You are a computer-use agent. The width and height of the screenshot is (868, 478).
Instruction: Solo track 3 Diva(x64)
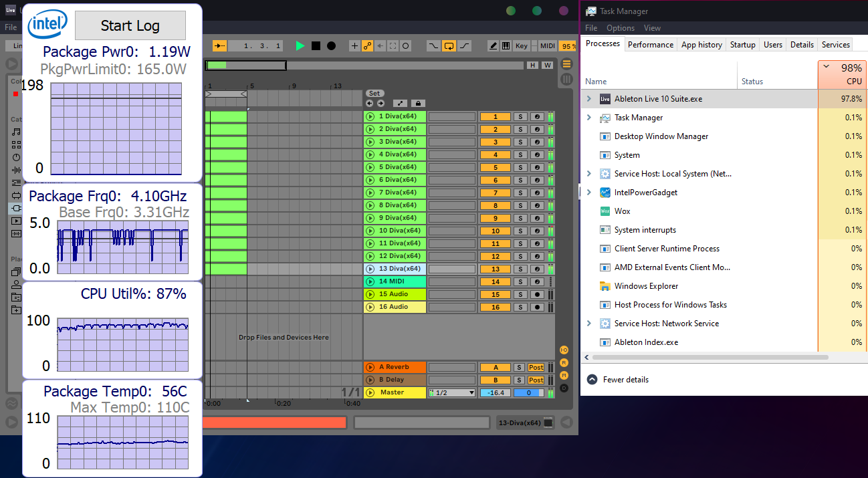(x=520, y=142)
